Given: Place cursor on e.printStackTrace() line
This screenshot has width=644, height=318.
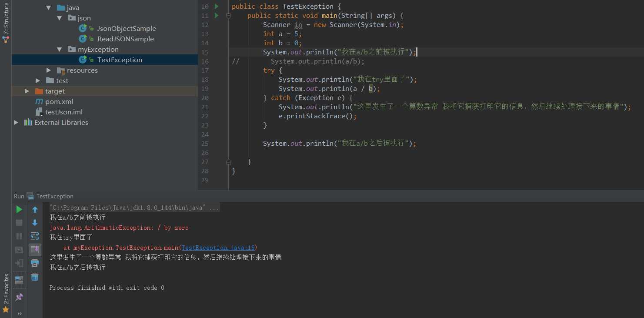Looking at the screenshot, I should [317, 116].
